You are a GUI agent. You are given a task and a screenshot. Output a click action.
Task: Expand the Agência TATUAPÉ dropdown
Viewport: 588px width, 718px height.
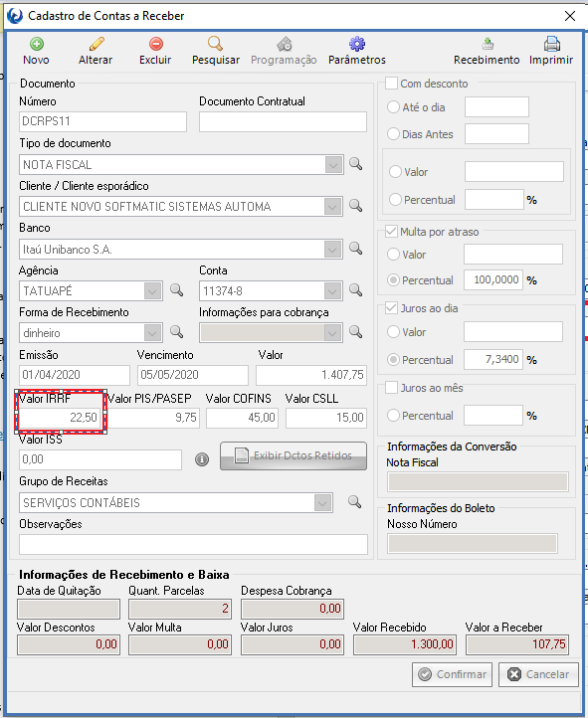pyautogui.click(x=153, y=291)
